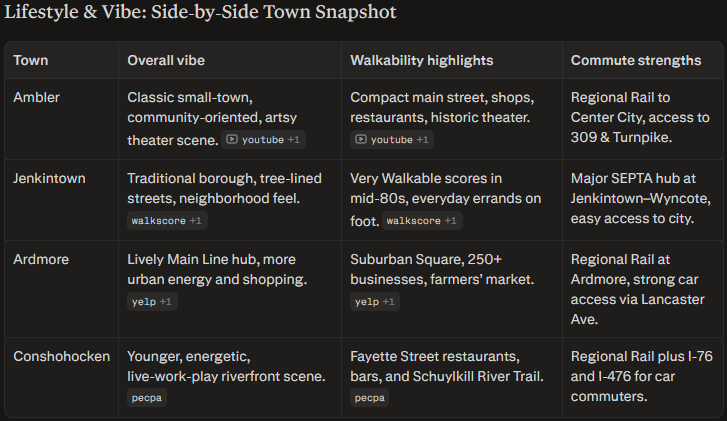Click the Ardmore town name cell

coord(40,260)
